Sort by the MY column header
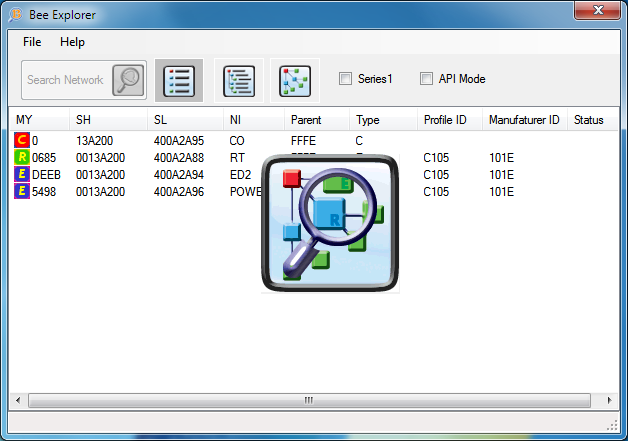This screenshot has height=441, width=628. click(x=39, y=120)
